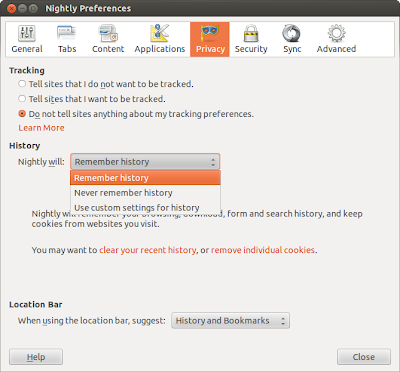Open the Applications scissors icon
This screenshot has height=372, width=400.
[160, 33]
